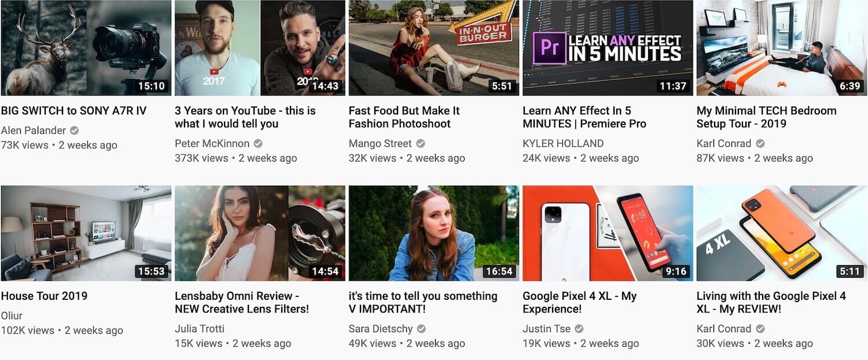Open title 'it's time to tell you something V IMPORTANT!'
Screen dimensions: 868x360
(x=423, y=302)
